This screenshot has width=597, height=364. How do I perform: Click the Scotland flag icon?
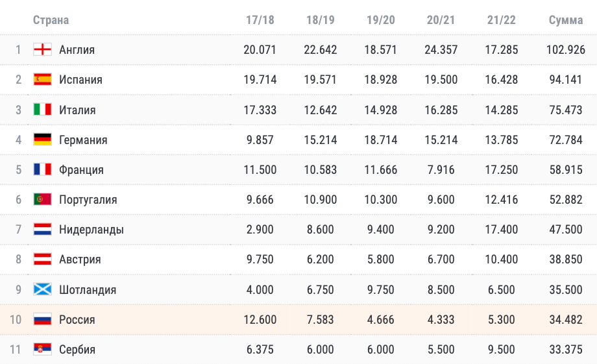pos(42,289)
